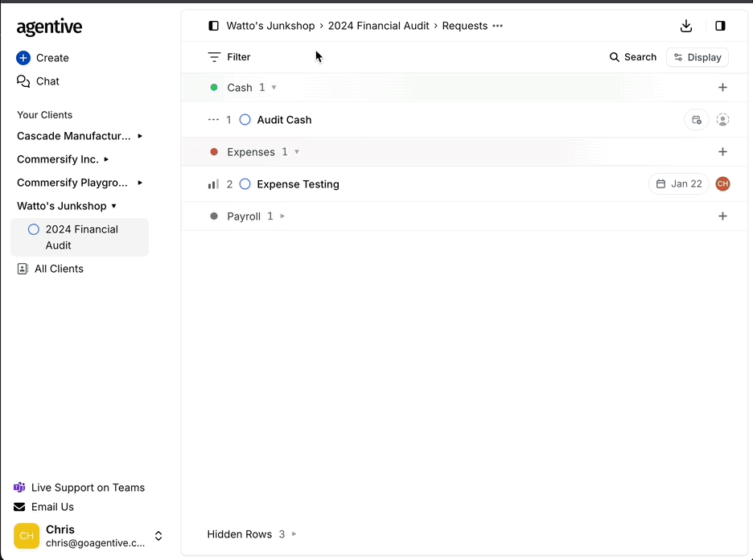
Task: Click the green status dot next to Cash
Action: click(213, 87)
